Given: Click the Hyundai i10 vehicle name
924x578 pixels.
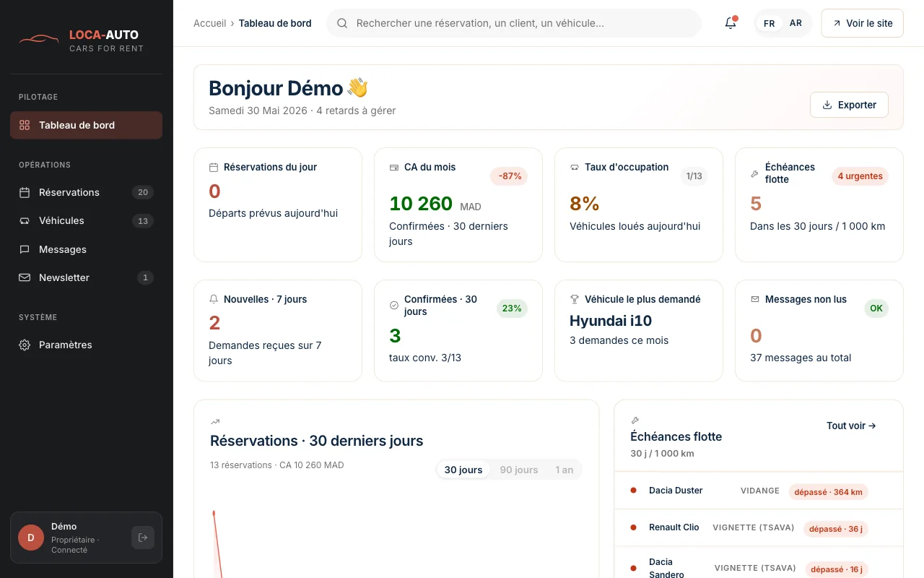Looking at the screenshot, I should (x=611, y=321).
